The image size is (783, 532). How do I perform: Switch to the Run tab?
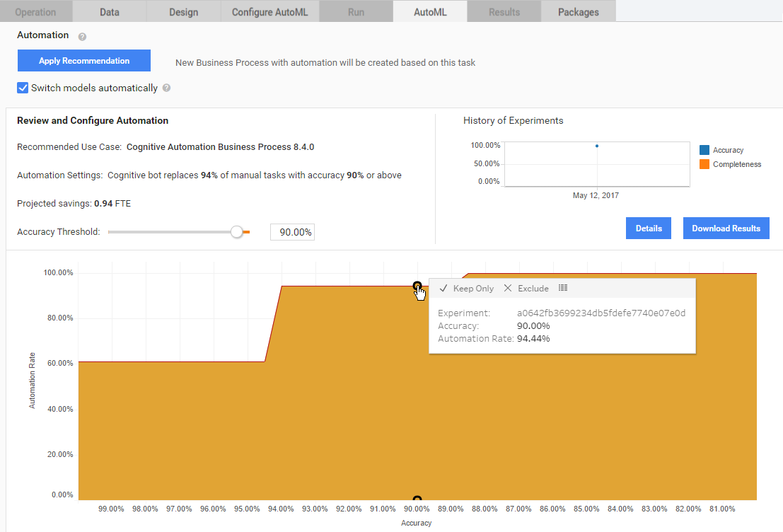pos(356,12)
